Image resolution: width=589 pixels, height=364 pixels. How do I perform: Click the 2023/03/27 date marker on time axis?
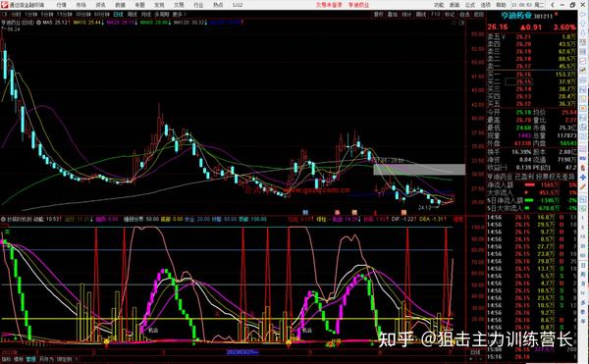(242, 352)
